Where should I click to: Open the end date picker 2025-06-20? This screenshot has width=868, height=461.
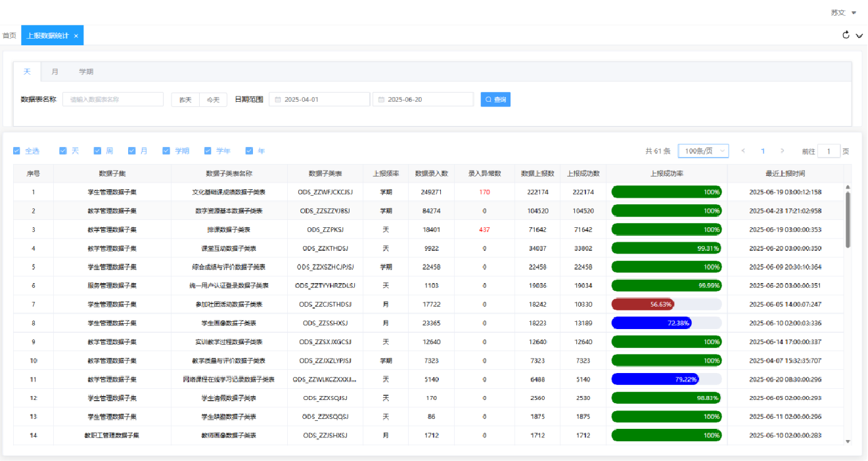423,99
